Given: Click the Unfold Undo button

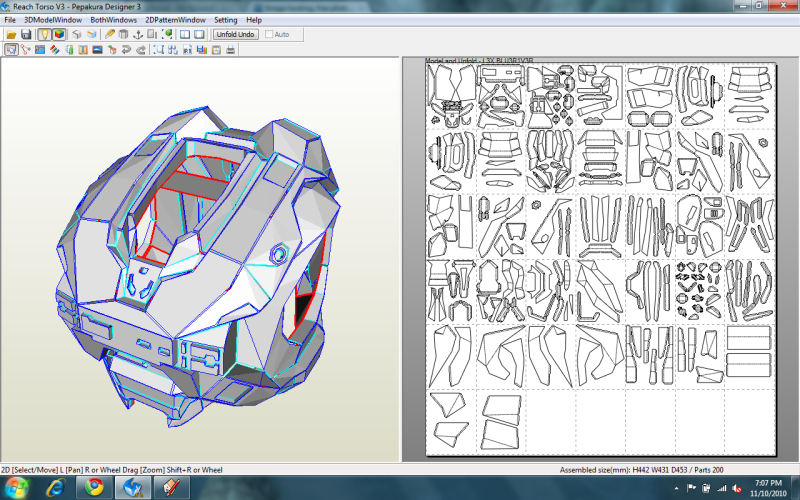Looking at the screenshot, I should pos(235,35).
